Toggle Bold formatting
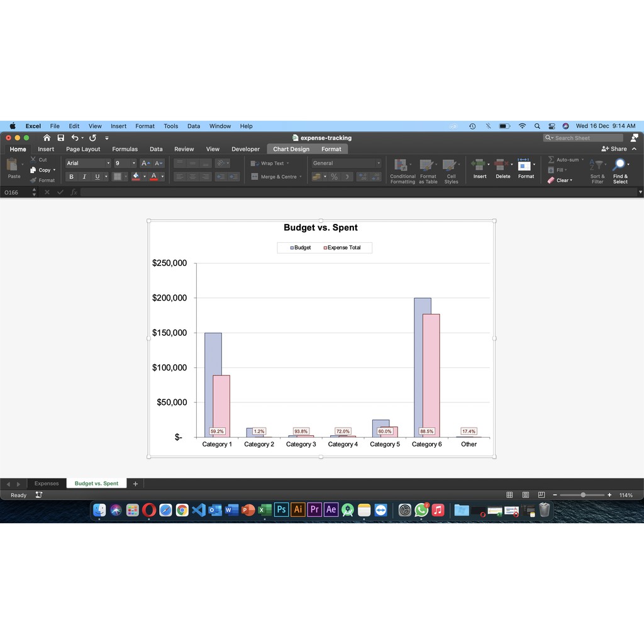 71,177
